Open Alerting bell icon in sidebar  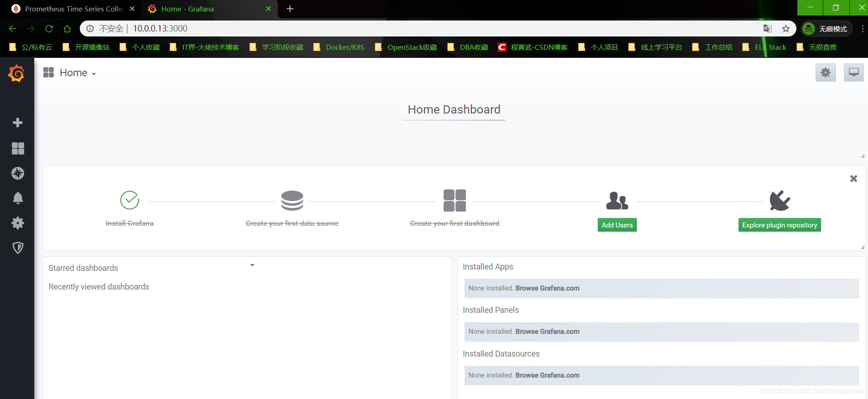[18, 198]
